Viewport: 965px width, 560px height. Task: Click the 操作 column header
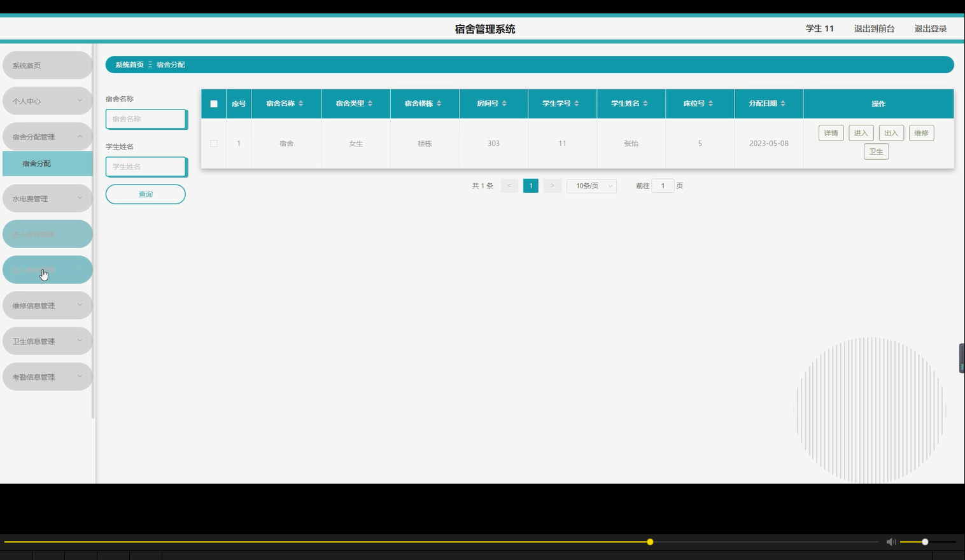[878, 104]
